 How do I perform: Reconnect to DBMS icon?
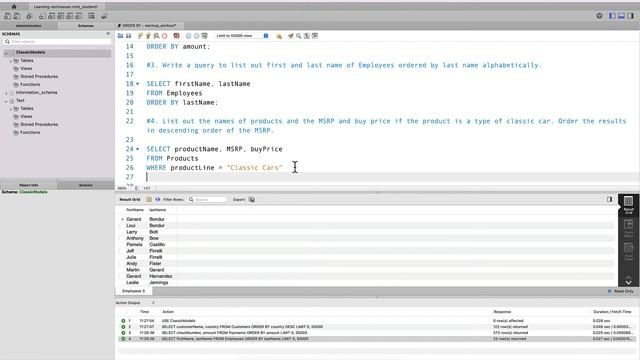104,16
